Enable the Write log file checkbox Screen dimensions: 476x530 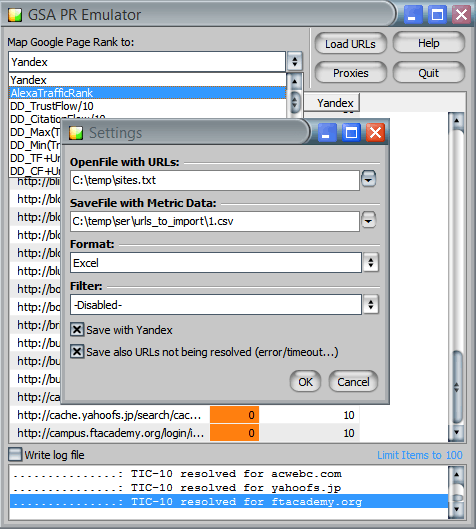pos(15,454)
